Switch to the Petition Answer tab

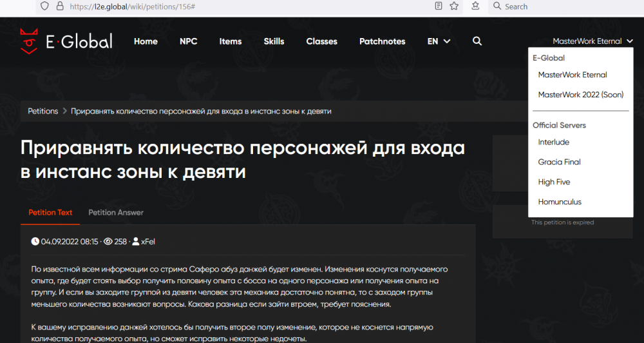click(116, 213)
